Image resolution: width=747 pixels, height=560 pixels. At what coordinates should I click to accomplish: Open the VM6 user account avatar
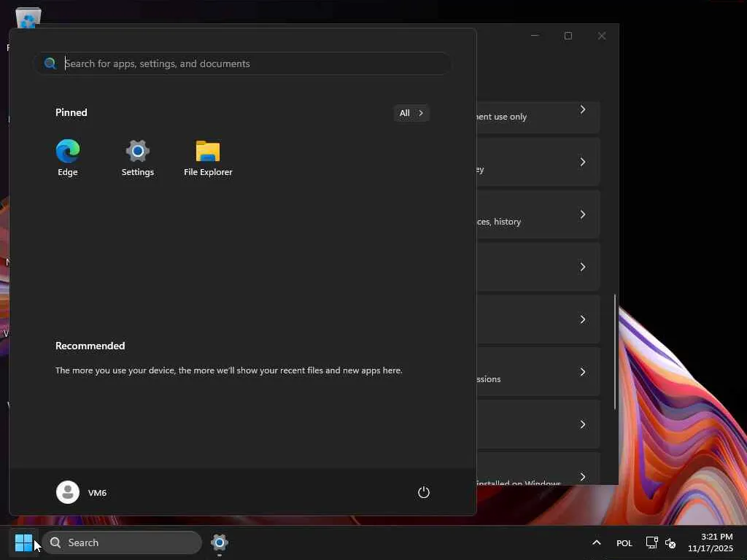coord(68,492)
